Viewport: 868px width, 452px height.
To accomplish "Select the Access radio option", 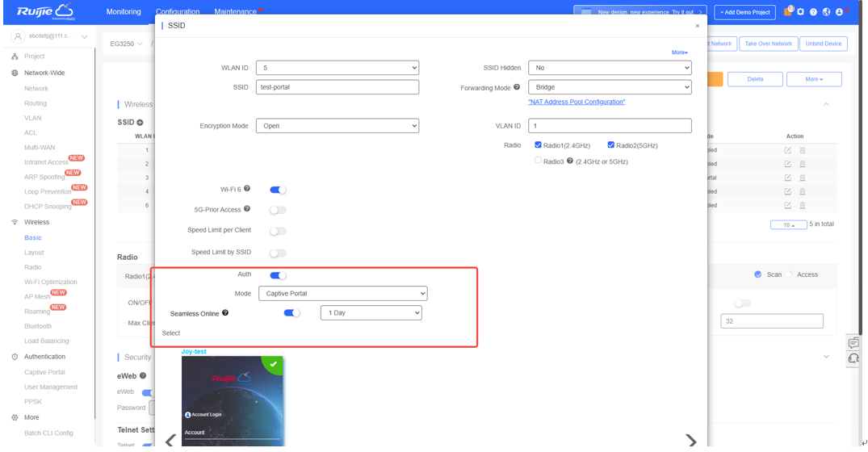I will click(789, 274).
